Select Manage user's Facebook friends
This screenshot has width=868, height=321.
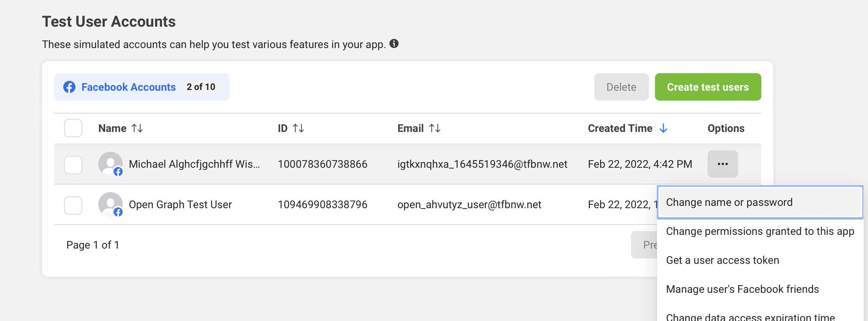[742, 289]
